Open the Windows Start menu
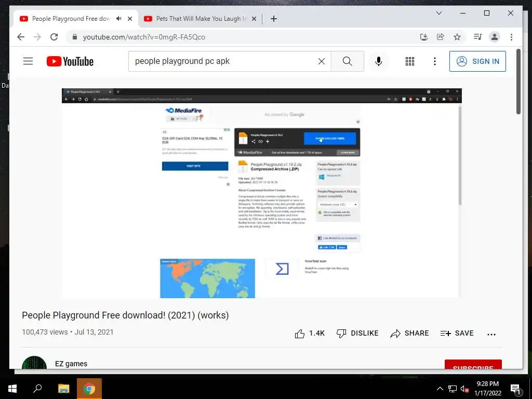Viewport: 532px width, 399px height. point(12,389)
